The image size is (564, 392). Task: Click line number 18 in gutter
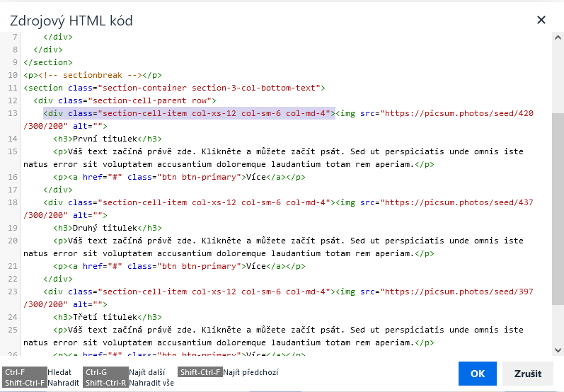pyautogui.click(x=12, y=202)
